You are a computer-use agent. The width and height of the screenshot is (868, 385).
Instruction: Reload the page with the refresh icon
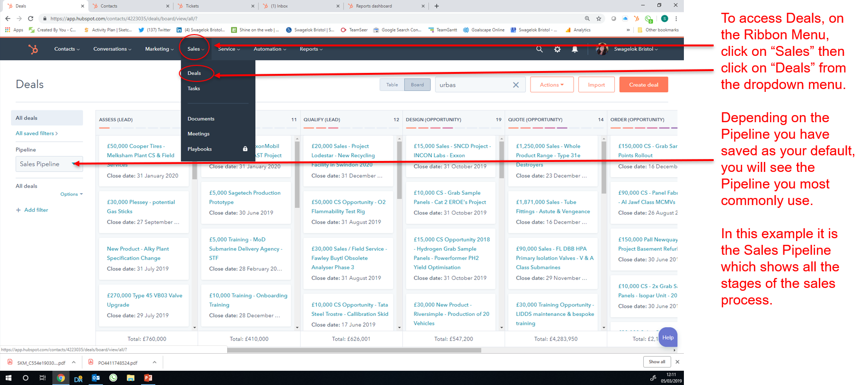[x=30, y=18]
